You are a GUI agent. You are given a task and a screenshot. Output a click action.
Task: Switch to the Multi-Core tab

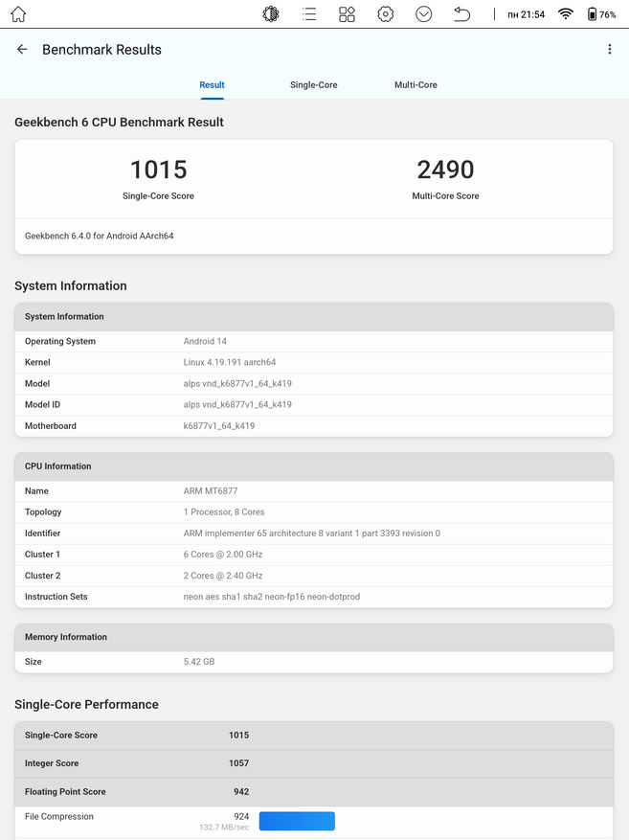point(416,84)
